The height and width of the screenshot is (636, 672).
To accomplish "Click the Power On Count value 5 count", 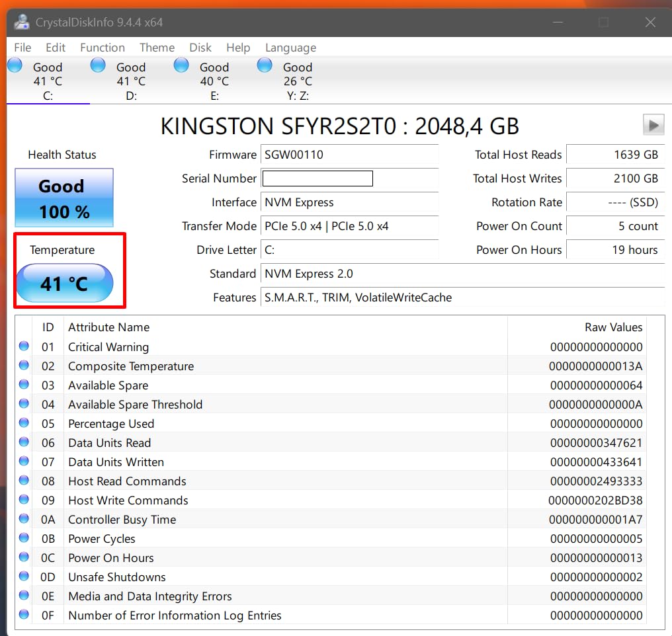I will pos(615,226).
